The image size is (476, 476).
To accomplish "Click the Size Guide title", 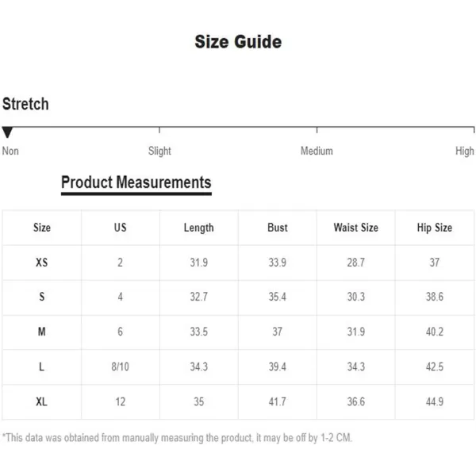I will click(238, 42).
